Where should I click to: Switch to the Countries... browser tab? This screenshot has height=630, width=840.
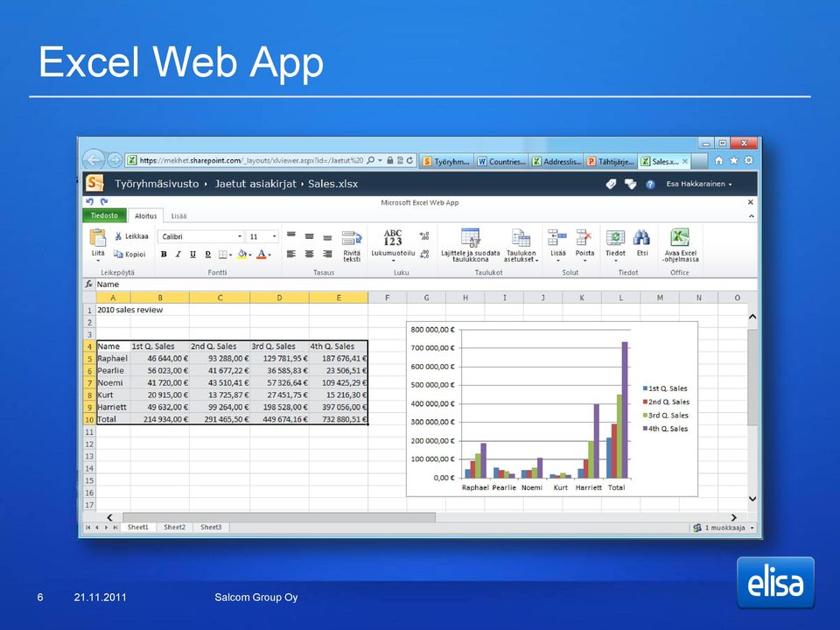501,161
